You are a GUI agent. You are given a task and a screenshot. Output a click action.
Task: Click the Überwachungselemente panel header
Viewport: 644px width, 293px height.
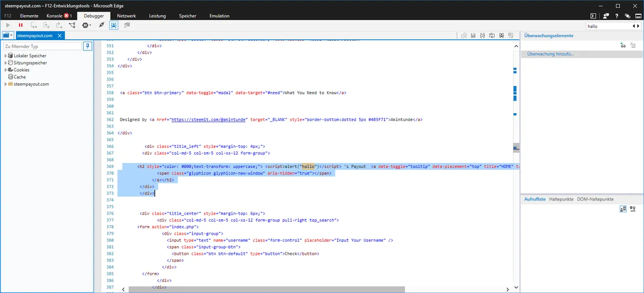548,36
